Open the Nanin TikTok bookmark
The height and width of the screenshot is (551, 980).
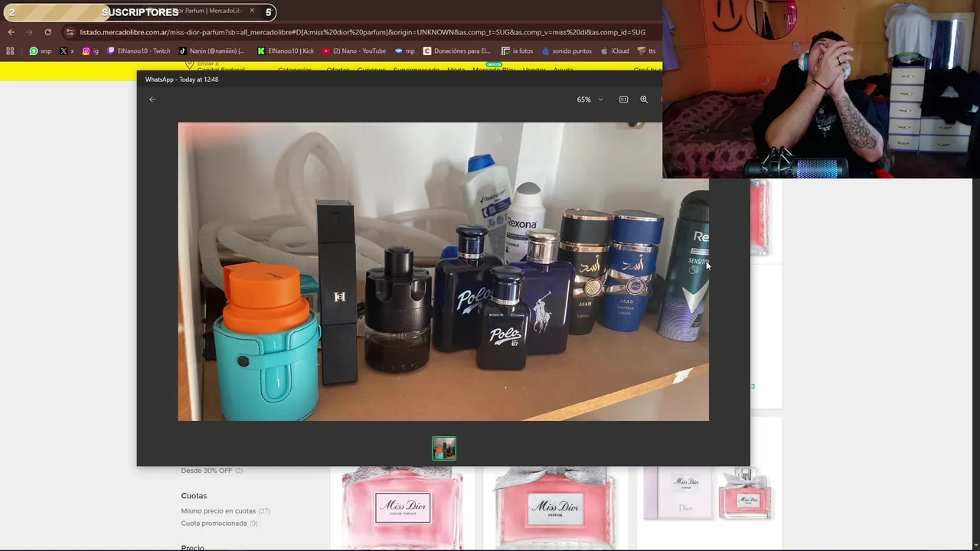coord(211,51)
